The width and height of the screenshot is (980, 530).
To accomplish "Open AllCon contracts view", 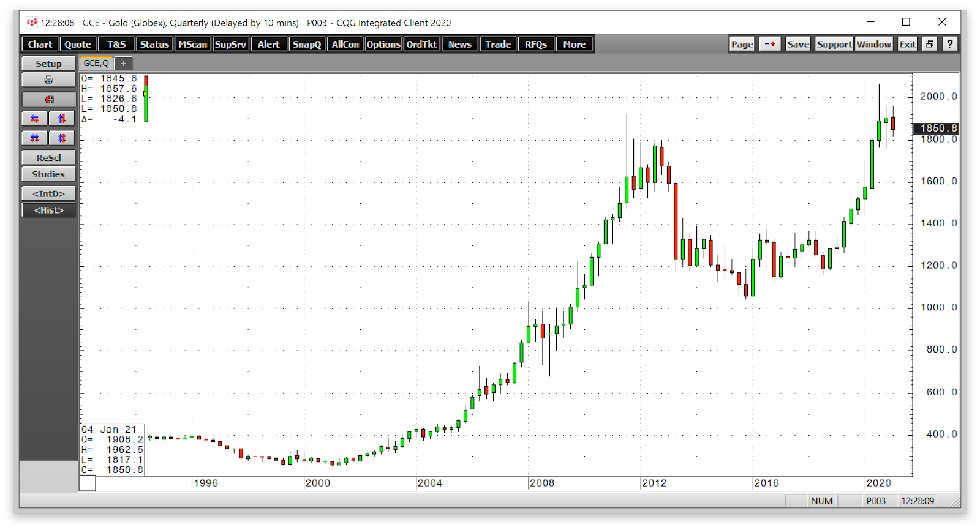I will 345,44.
